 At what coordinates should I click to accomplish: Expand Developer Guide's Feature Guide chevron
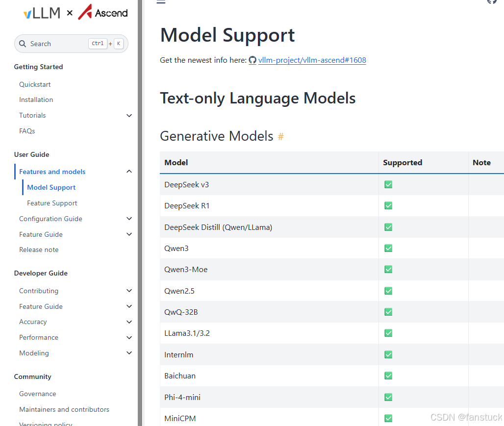(x=129, y=306)
